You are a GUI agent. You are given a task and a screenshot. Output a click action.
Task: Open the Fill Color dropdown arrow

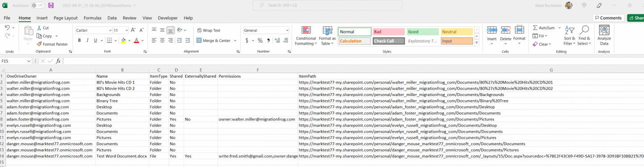point(129,41)
